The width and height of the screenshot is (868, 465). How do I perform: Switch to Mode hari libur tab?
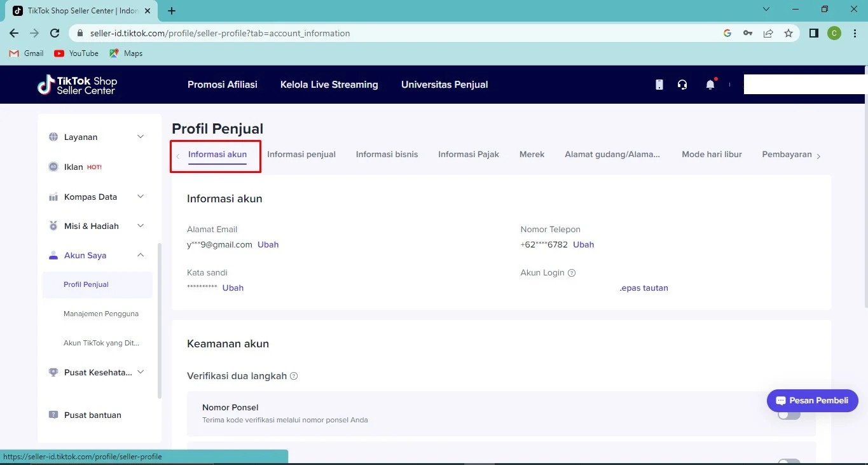[x=712, y=155]
